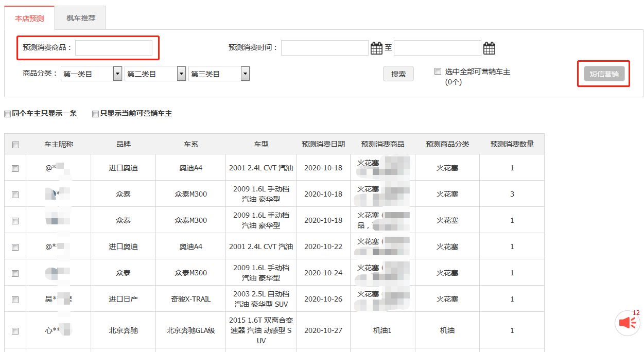Tick the select-all checkbox in table header

coord(15,145)
